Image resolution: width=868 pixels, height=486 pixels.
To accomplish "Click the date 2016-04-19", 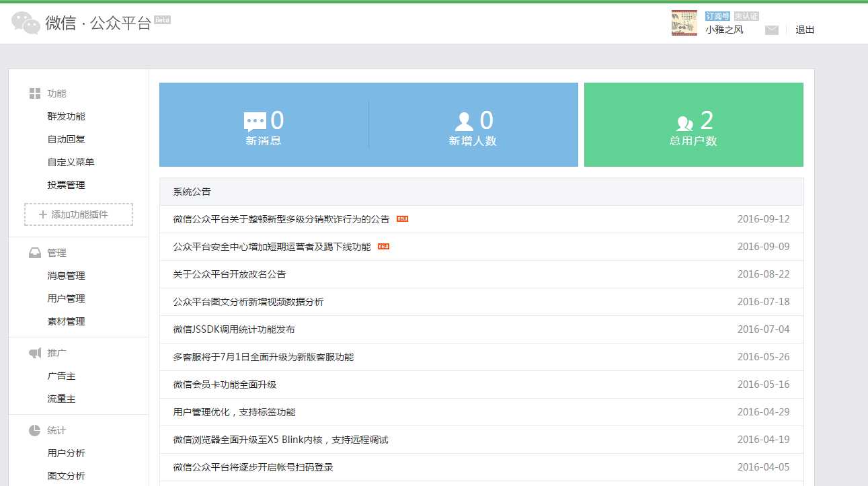I will click(x=763, y=440).
